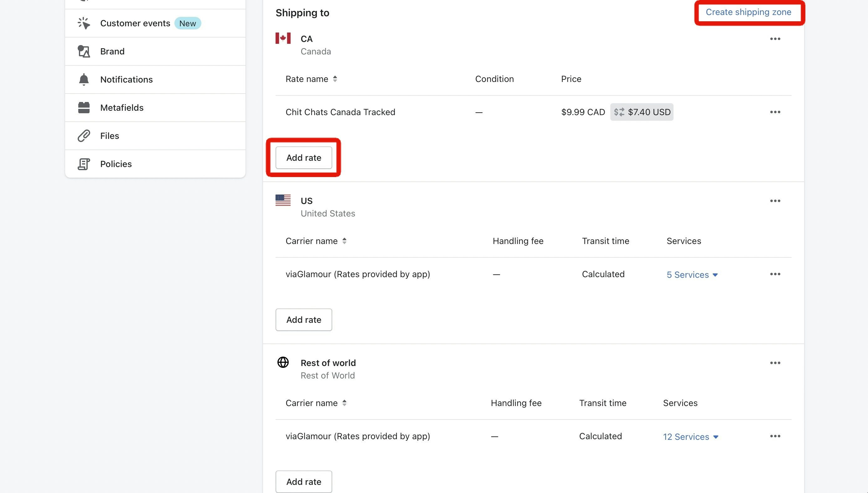Click the Notifications bell icon
The image size is (868, 493).
tap(84, 79)
